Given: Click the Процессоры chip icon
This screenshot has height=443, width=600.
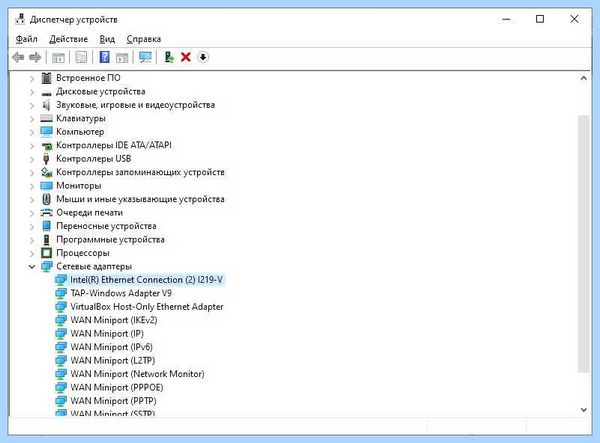Looking at the screenshot, I should 46,253.
